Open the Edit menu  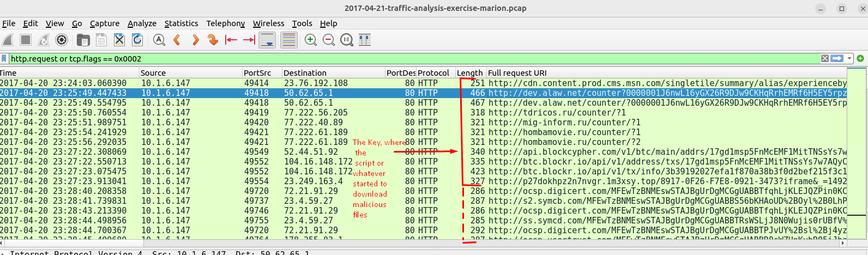31,23
